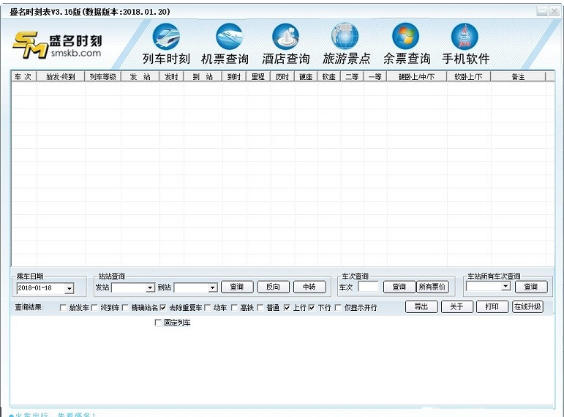Screen dimensions: 564x417
Task: Open the 乘车日期 date dropdown
Action: [x=69, y=288]
